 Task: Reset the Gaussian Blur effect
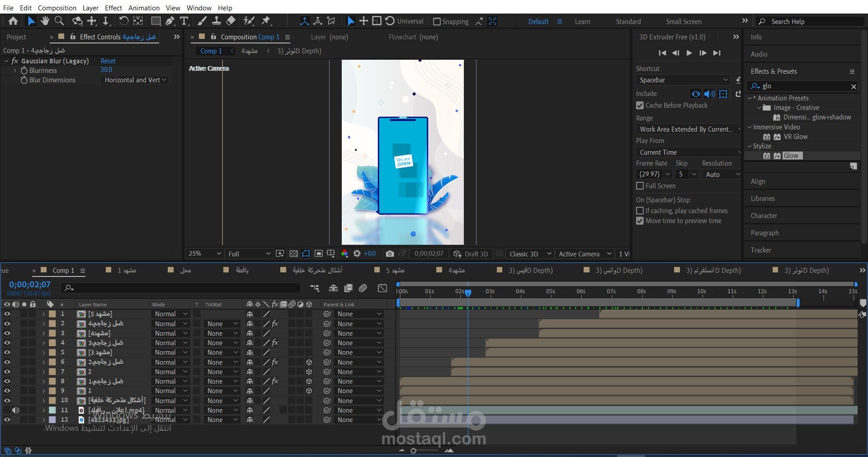pos(108,61)
